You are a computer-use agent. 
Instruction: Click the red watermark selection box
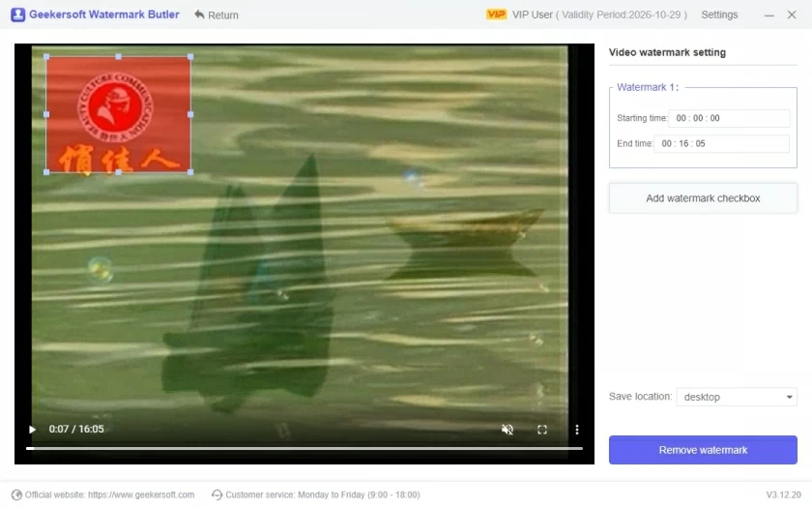point(118,114)
